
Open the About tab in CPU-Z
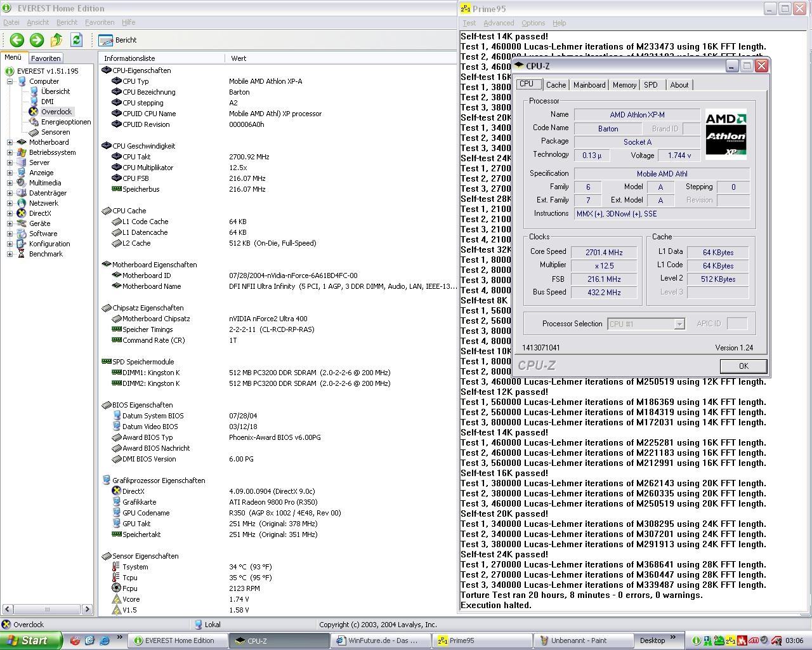pos(679,85)
